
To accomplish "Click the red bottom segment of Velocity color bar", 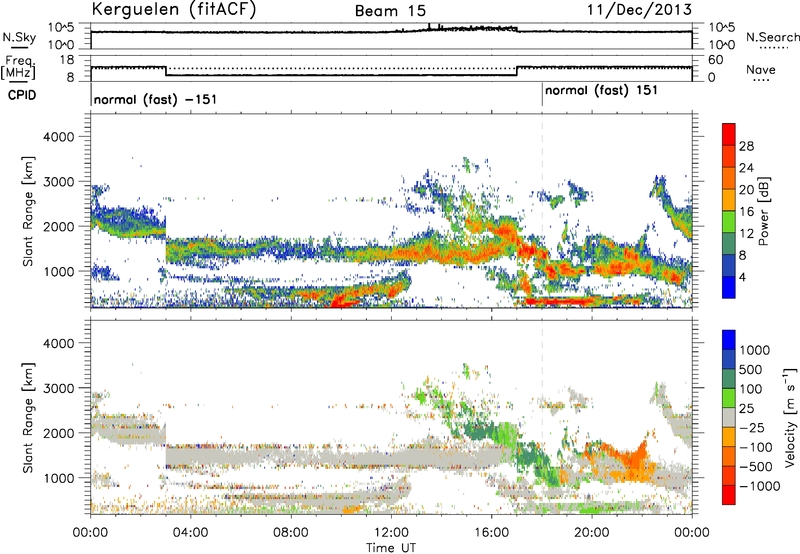I will (x=729, y=495).
